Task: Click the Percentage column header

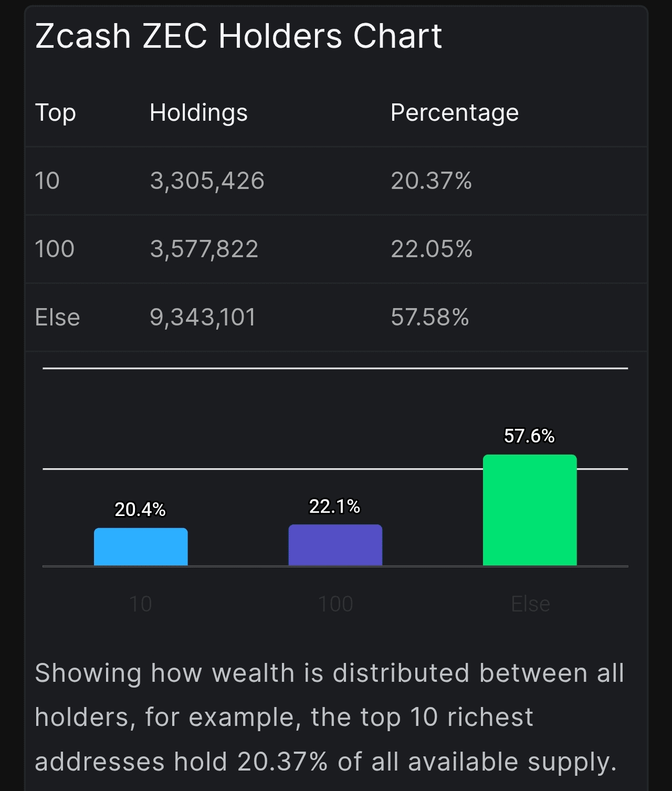Action: pos(454,113)
